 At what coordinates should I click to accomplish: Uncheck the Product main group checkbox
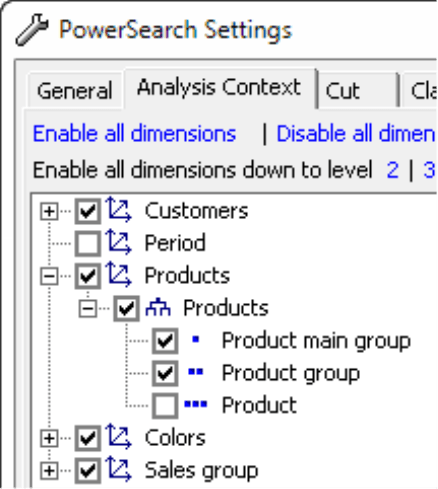pos(165,341)
